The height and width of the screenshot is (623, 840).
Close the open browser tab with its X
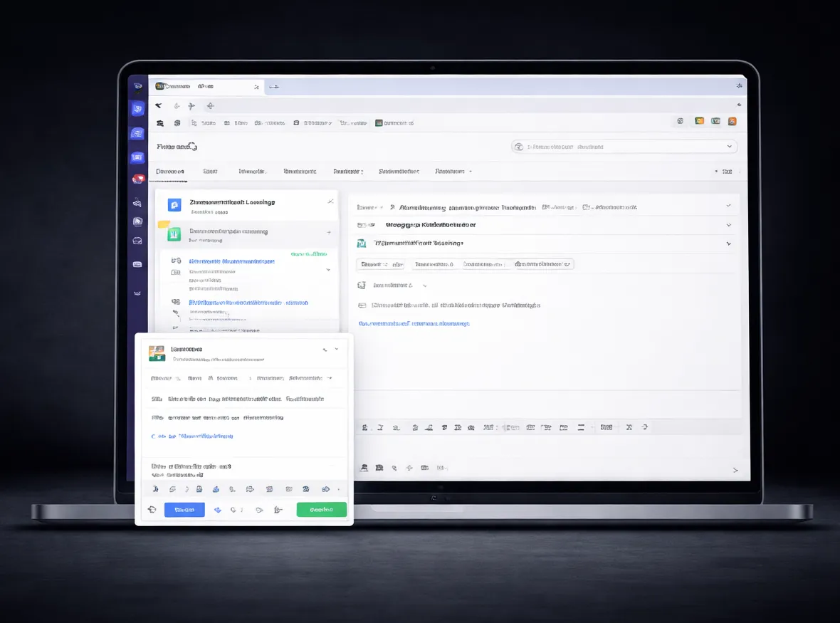click(256, 87)
